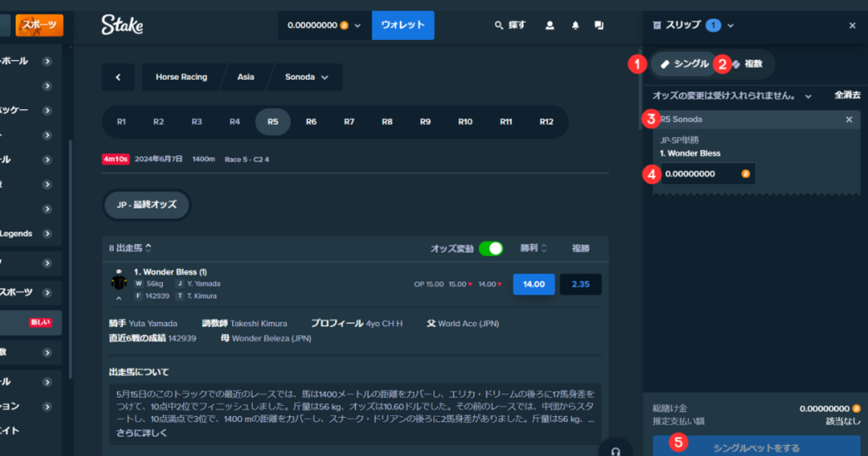Click the Stake logo
Screen dimensions: 868x456
122,25
